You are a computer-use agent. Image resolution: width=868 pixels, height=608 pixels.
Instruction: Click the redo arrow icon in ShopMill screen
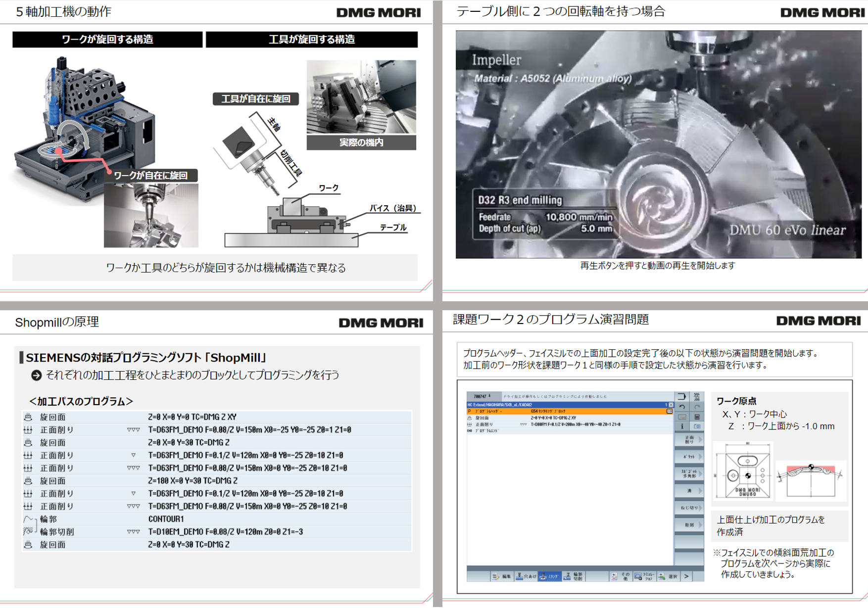[x=697, y=407]
